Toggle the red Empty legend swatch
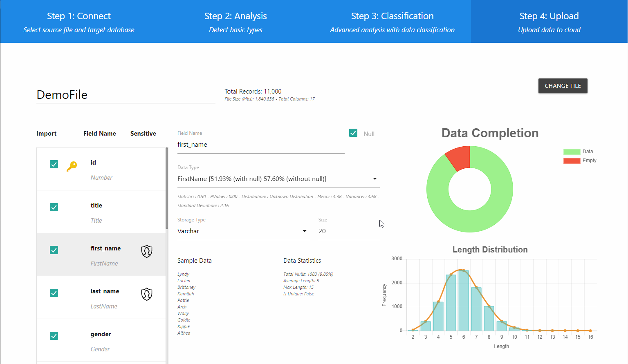628x364 pixels. tap(572, 161)
